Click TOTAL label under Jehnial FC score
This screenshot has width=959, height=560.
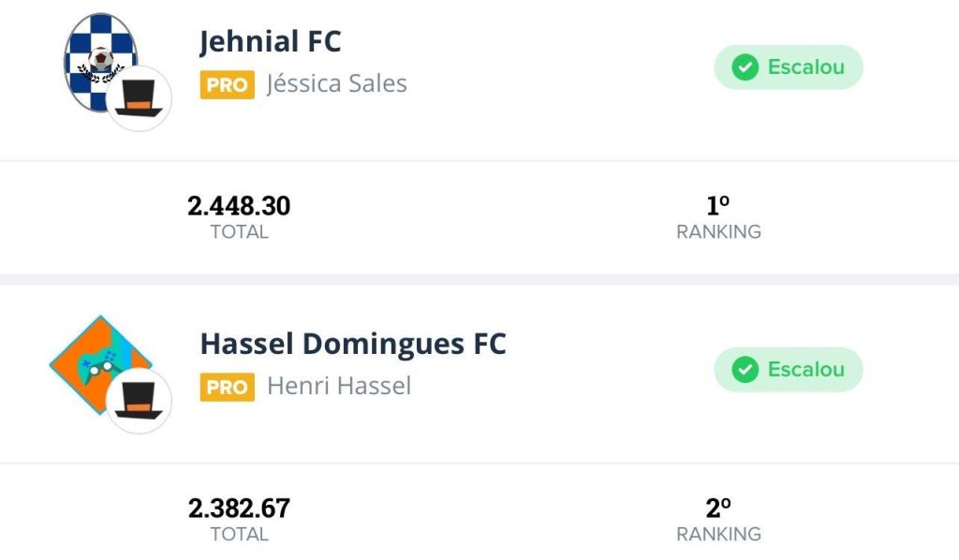[x=240, y=232]
